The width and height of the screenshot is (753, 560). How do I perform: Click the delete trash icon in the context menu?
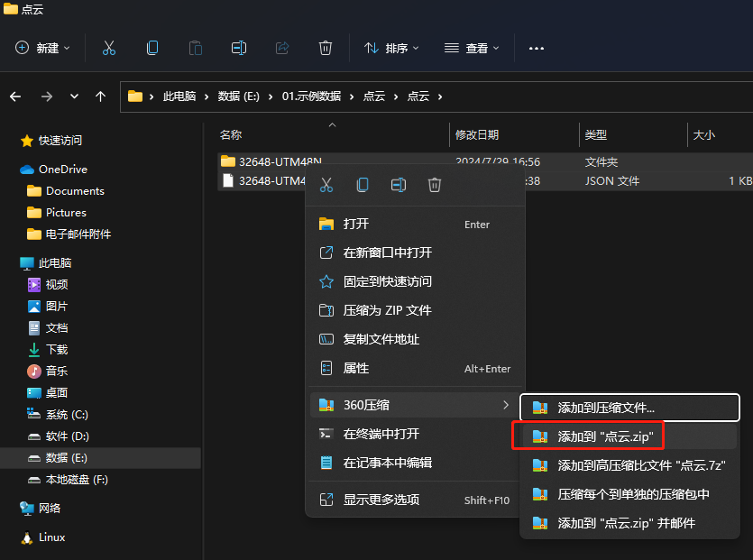point(435,185)
